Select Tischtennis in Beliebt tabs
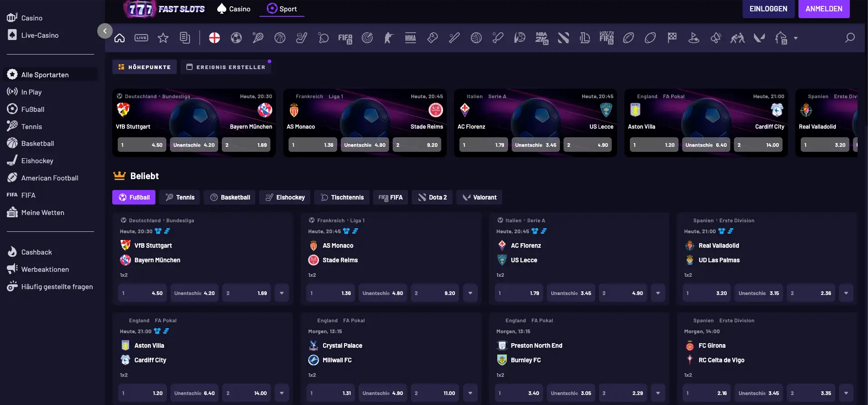 [342, 197]
